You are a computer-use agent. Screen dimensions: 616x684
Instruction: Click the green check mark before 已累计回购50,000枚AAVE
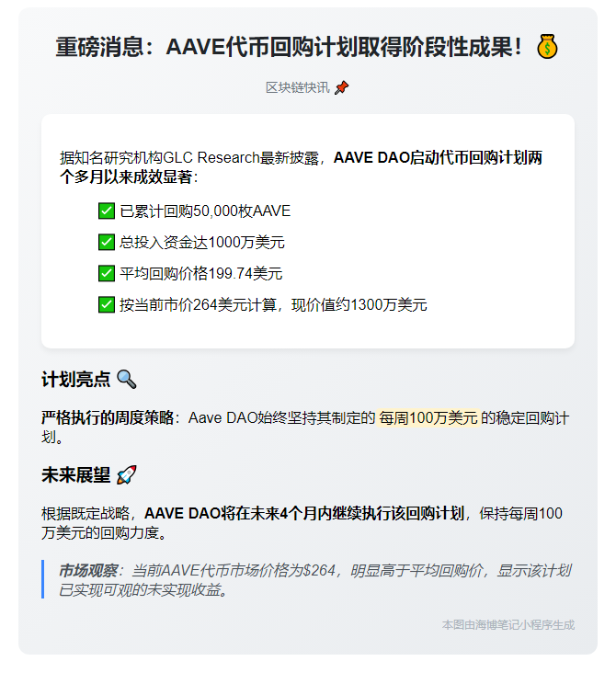pos(107,211)
